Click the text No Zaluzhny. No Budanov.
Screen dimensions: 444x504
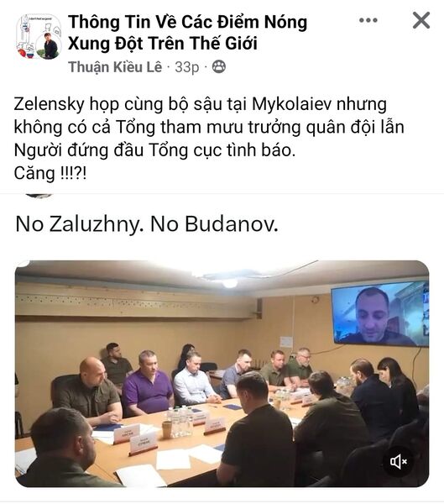147,224
